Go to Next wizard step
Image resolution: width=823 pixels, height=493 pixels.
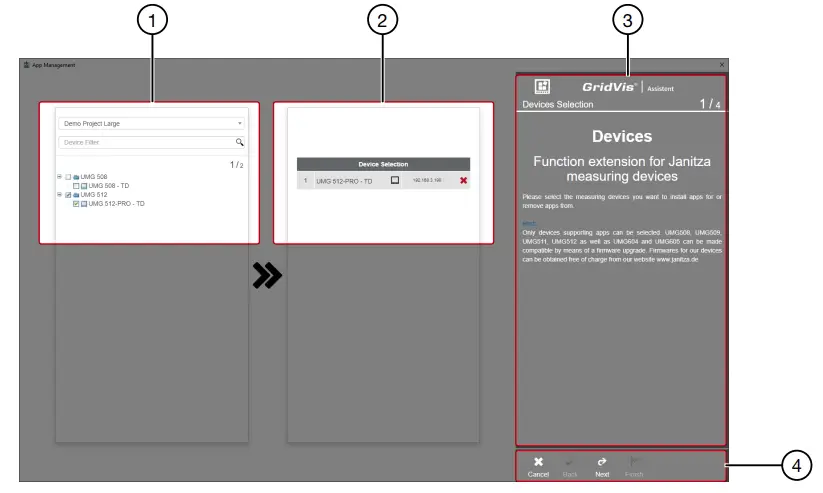pos(602,467)
